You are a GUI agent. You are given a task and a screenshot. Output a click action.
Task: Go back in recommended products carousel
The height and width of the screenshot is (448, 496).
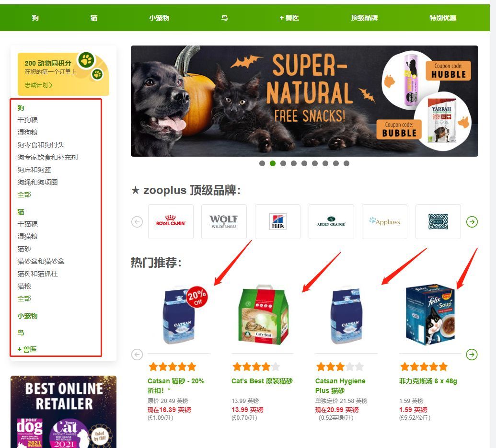click(137, 355)
